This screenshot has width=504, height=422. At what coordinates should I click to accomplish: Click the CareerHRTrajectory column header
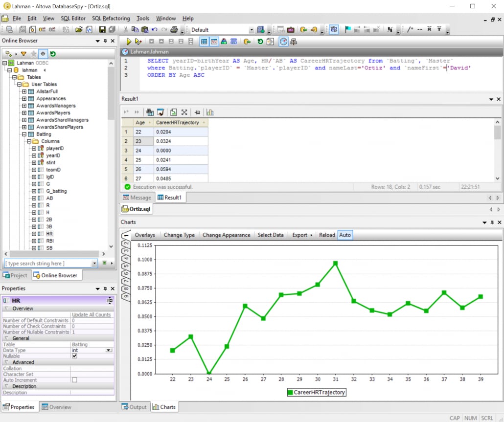coord(181,122)
